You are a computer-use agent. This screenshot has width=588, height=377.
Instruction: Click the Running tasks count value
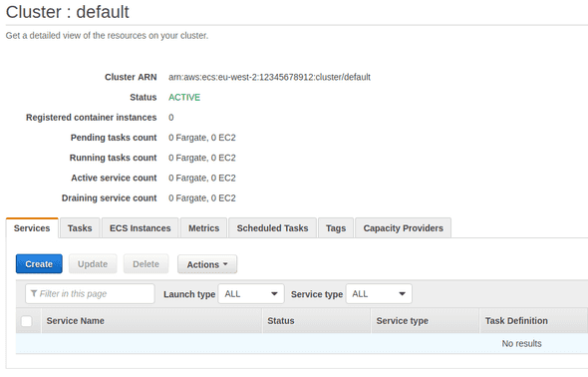point(202,158)
